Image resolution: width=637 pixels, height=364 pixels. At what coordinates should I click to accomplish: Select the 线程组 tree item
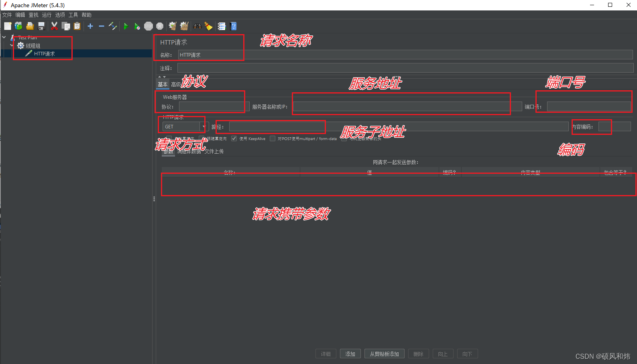33,46
